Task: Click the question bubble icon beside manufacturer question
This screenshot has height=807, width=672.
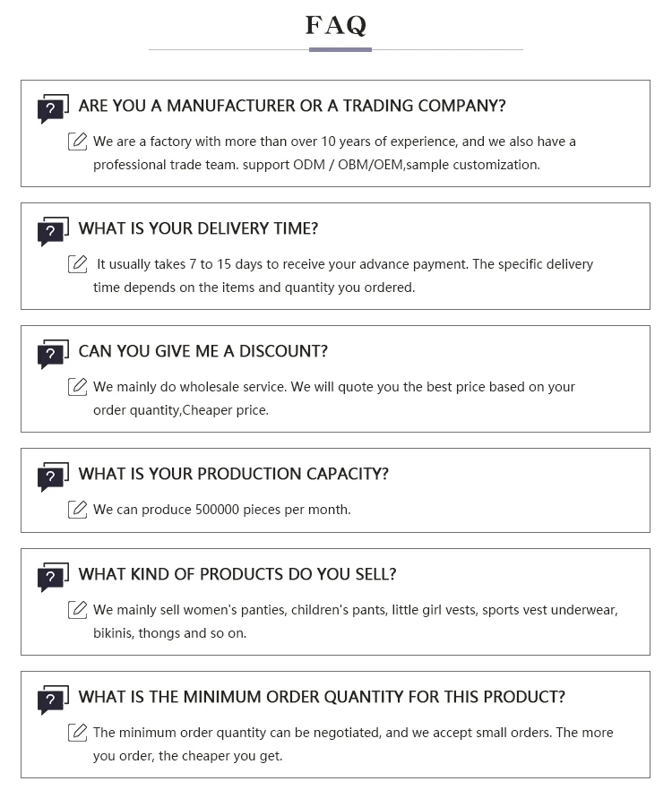Action: coord(52,108)
